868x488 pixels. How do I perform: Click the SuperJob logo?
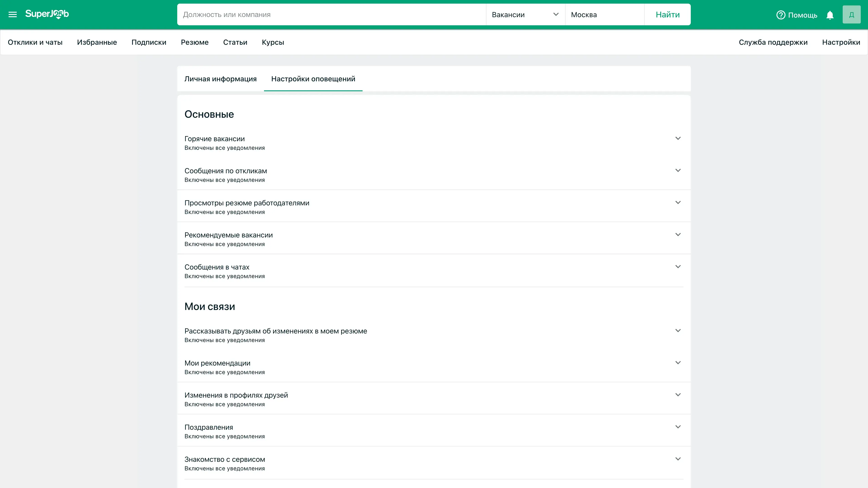pos(47,14)
